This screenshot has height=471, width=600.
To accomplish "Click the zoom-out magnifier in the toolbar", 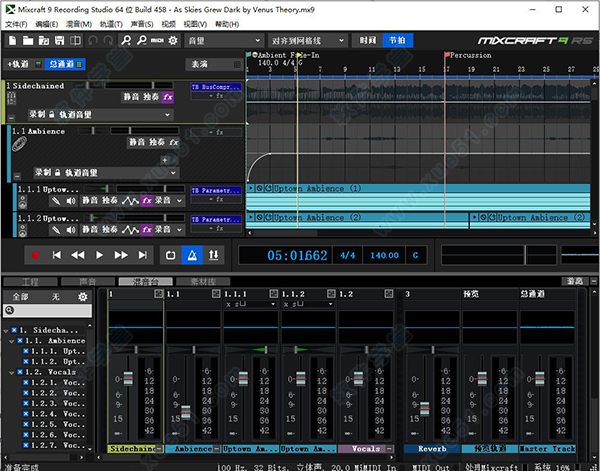I will coord(142,40).
